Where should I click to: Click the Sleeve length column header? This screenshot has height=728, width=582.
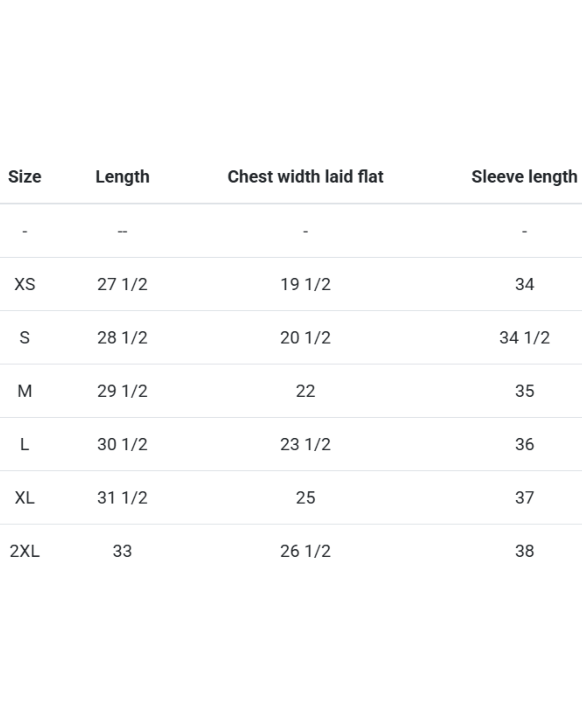point(524,177)
